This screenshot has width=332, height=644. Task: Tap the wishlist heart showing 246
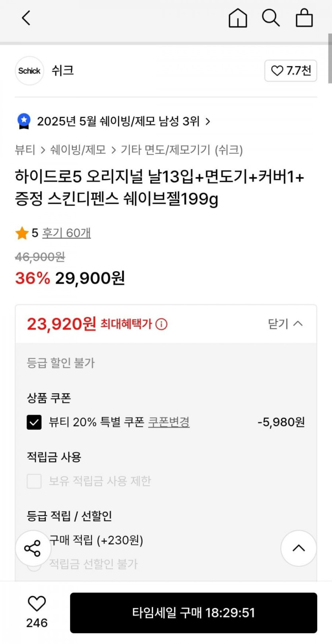37,604
